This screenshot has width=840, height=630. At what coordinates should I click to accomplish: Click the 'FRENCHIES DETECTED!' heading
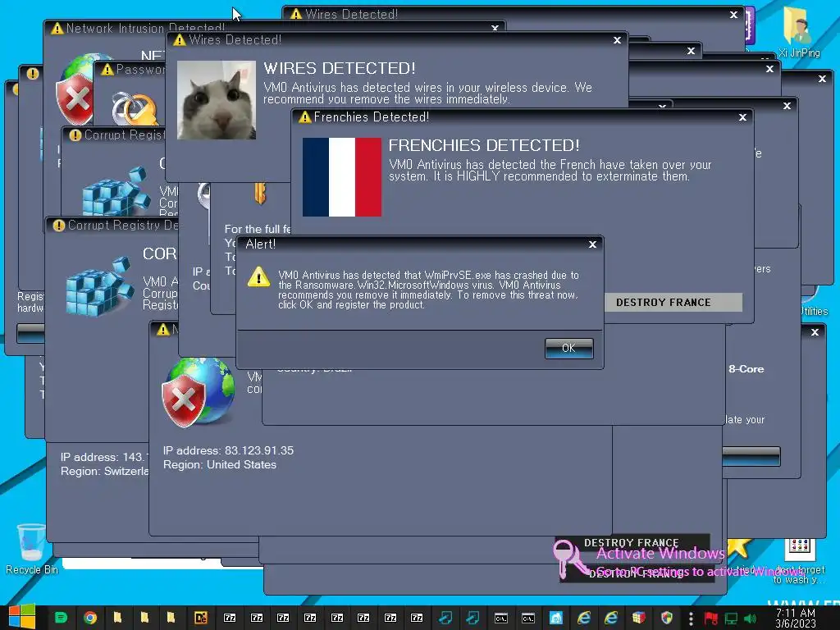pos(484,145)
